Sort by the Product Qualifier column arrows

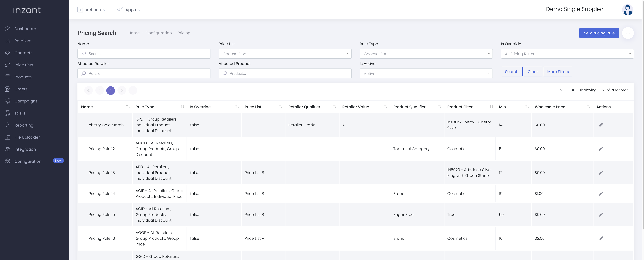click(440, 106)
